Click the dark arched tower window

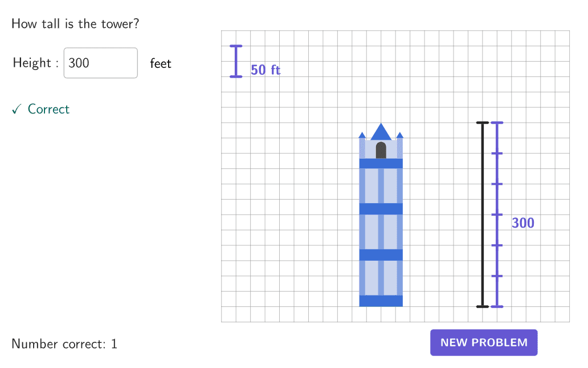coord(381,150)
